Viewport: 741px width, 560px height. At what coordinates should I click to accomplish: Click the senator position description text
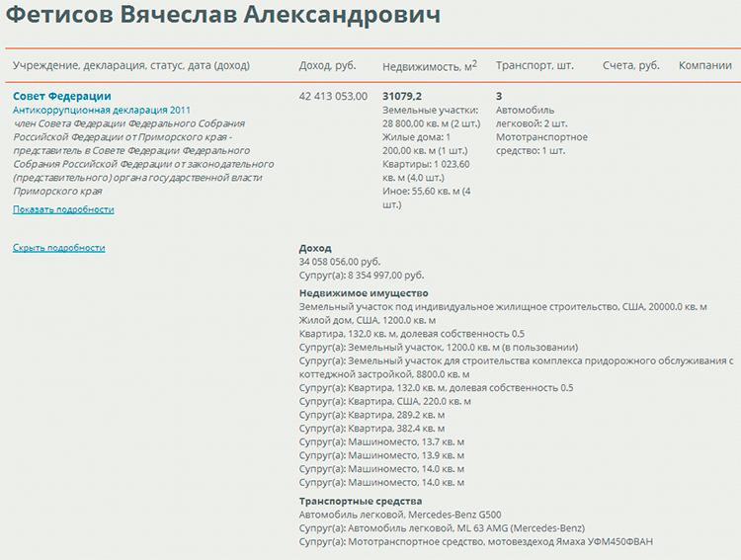click(143, 157)
